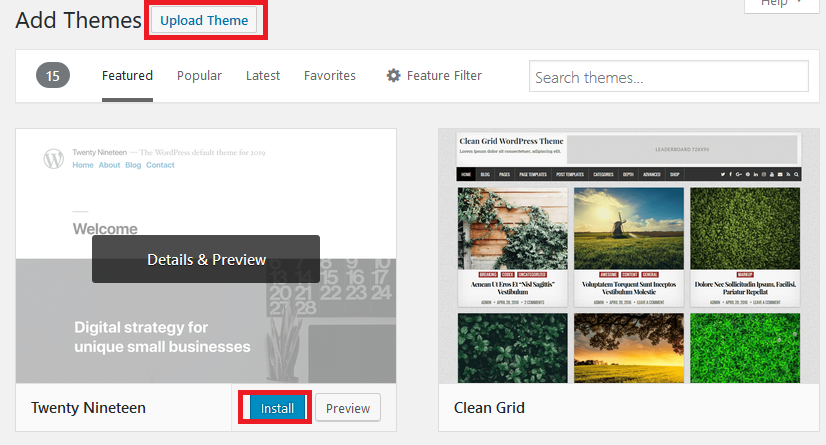Show the Latest themes tab
This screenshot has width=826, height=445.
pos(262,76)
